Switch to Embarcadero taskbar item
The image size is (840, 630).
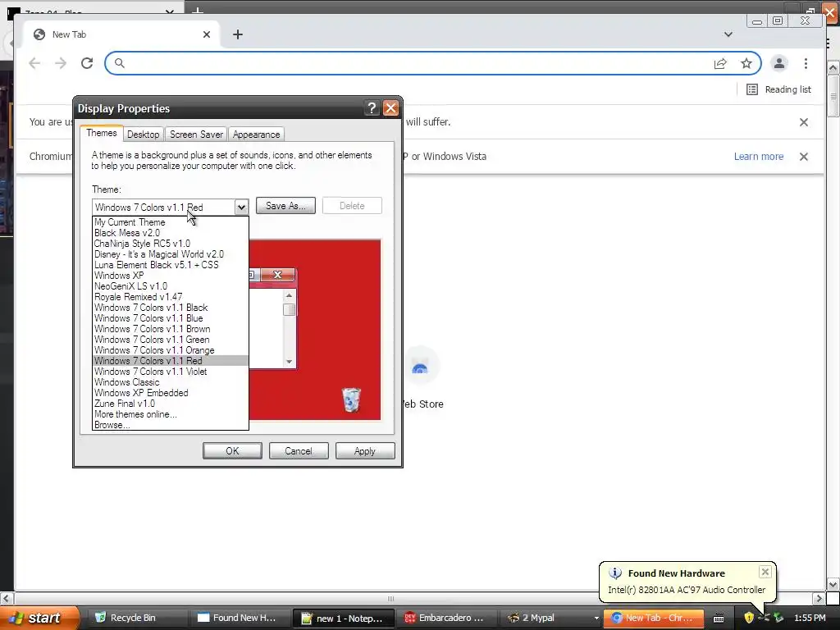click(447, 618)
